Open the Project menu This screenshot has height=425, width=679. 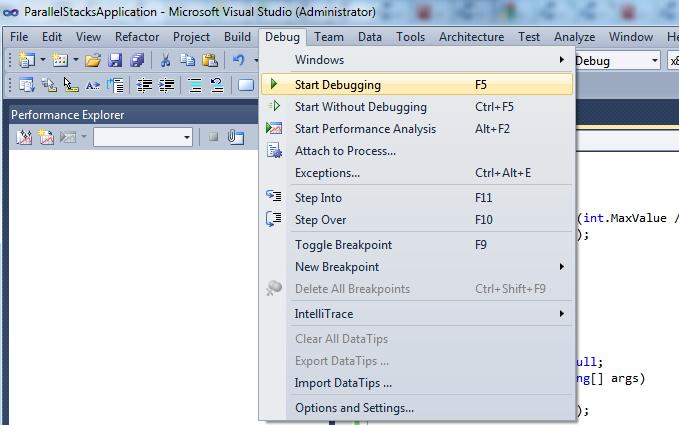191,37
